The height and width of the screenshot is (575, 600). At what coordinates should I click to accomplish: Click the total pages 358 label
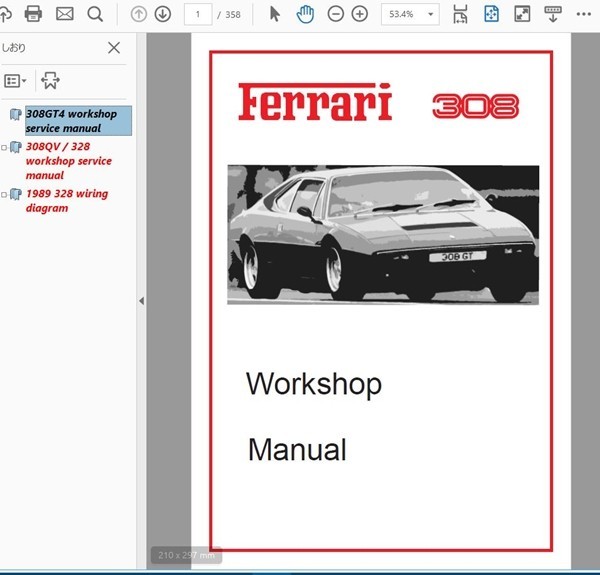233,15
